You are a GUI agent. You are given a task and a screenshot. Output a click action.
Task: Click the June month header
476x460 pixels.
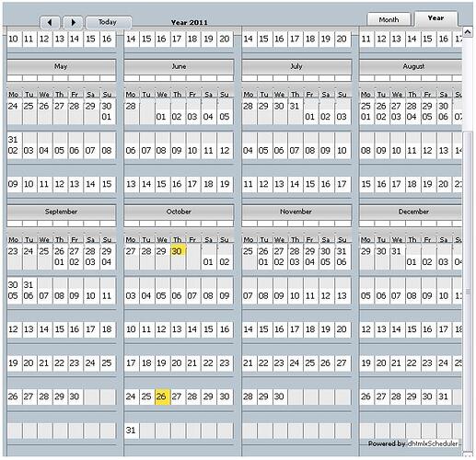tap(179, 66)
